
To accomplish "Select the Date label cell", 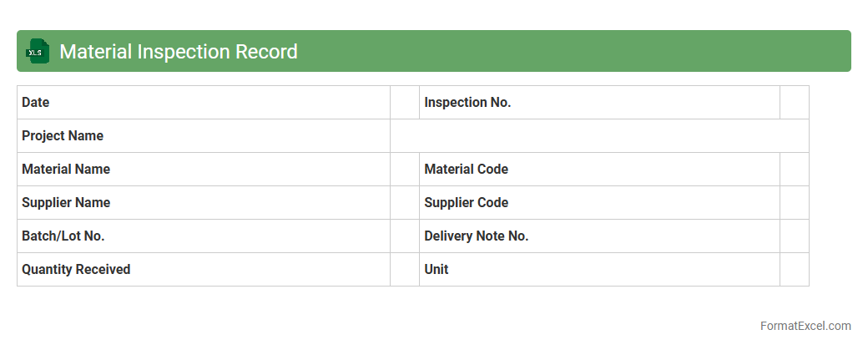I will pyautogui.click(x=203, y=103).
